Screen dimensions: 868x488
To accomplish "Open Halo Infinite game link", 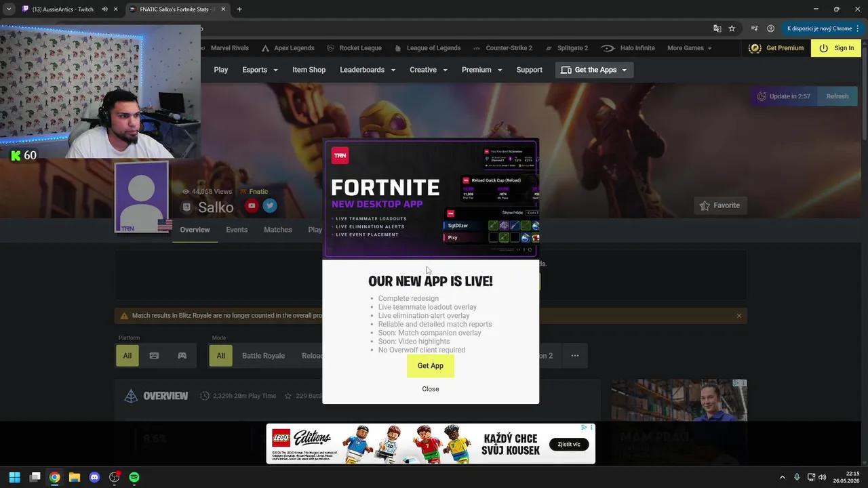I will (628, 48).
